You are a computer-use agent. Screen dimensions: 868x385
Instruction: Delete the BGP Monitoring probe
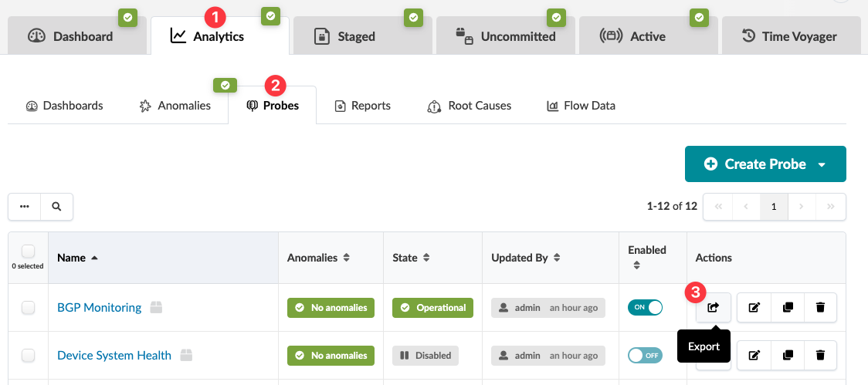point(820,308)
